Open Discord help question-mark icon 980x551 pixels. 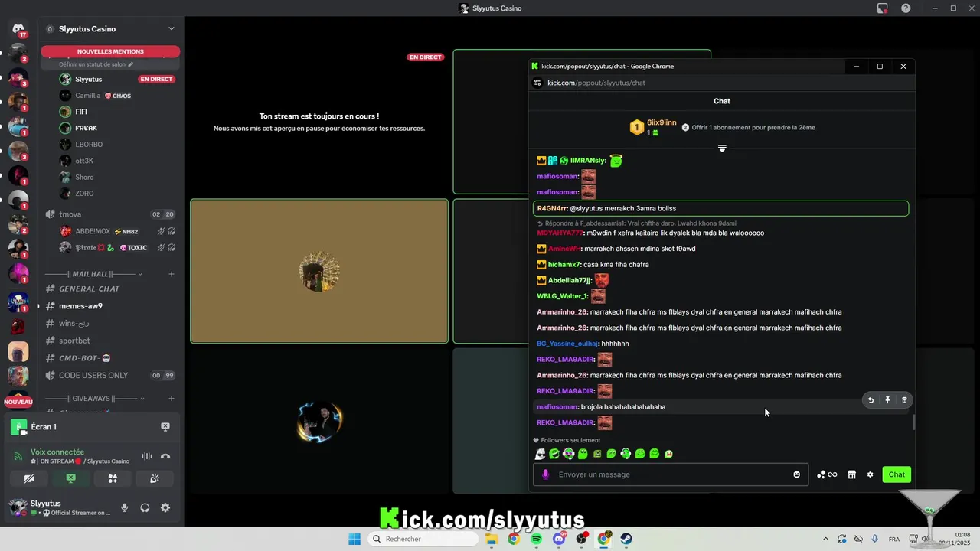click(x=906, y=8)
